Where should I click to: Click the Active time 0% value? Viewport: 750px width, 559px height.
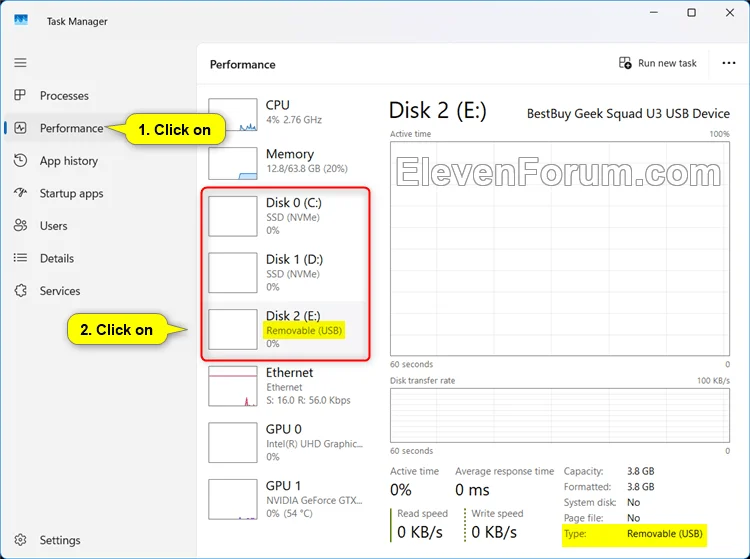(400, 490)
